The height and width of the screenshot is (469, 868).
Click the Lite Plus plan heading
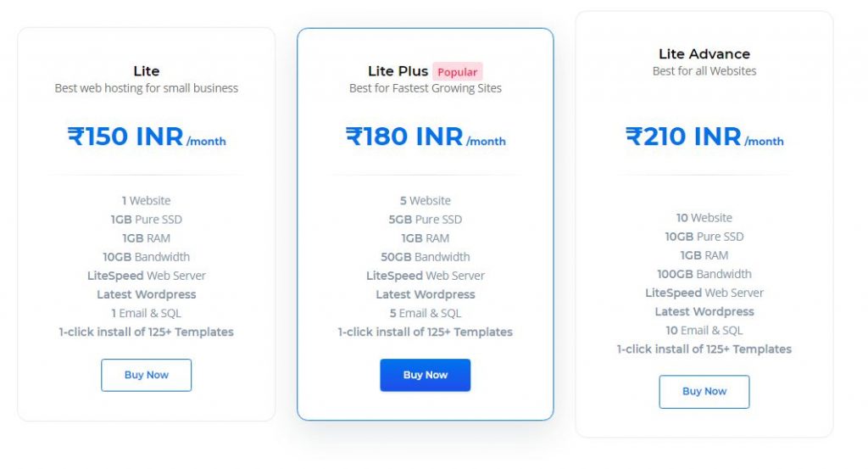tap(398, 71)
